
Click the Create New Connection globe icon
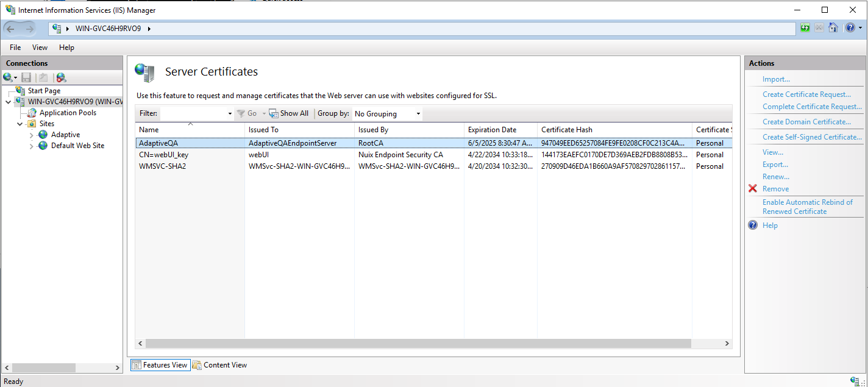click(x=8, y=77)
